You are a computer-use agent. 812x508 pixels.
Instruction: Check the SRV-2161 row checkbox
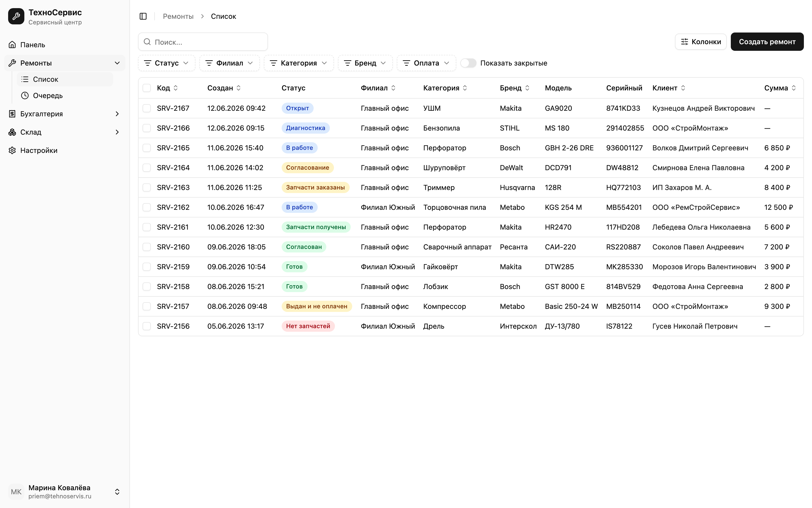pyautogui.click(x=147, y=227)
